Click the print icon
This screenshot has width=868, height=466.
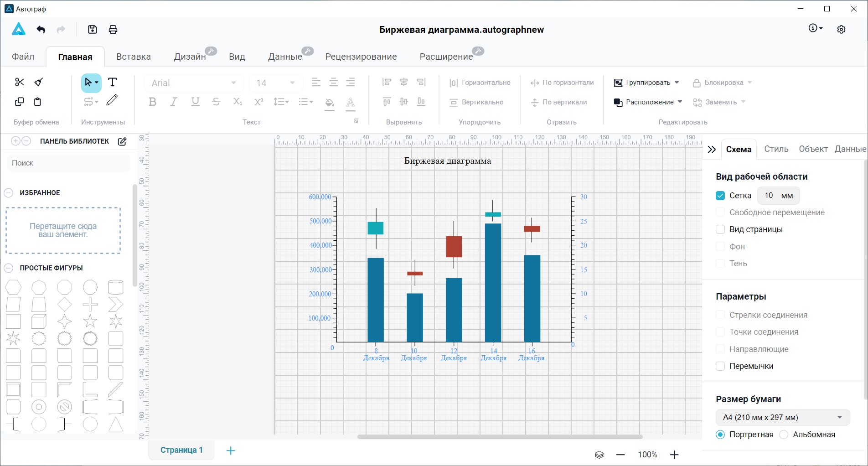coord(113,30)
